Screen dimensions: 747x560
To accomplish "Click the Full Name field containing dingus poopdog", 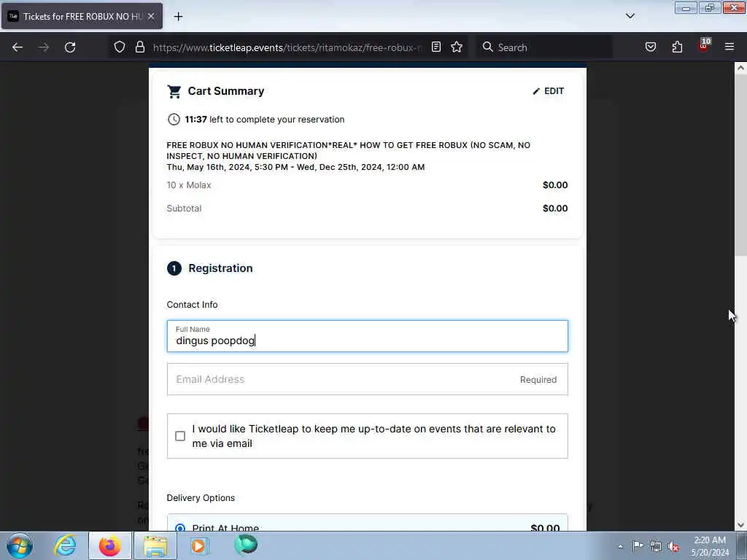I will pos(368,336).
